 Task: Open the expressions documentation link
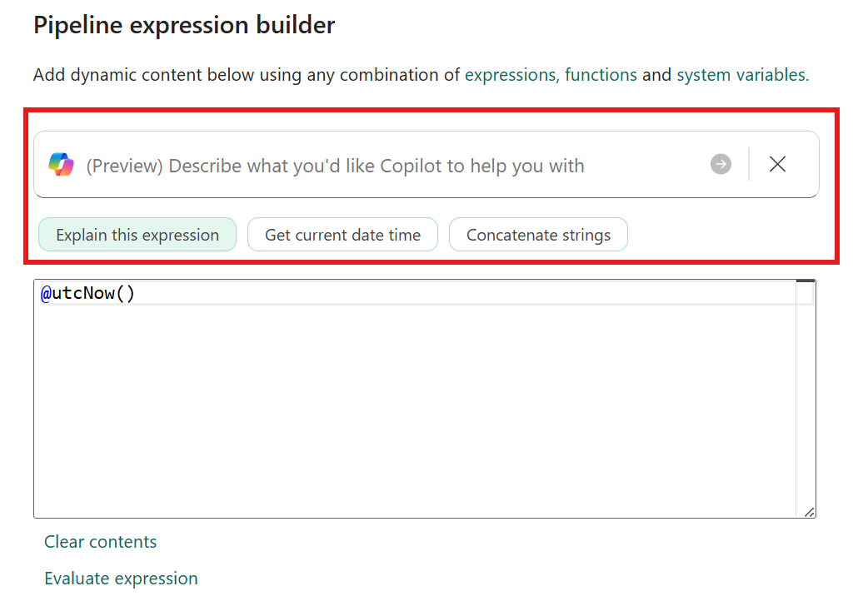click(x=510, y=75)
